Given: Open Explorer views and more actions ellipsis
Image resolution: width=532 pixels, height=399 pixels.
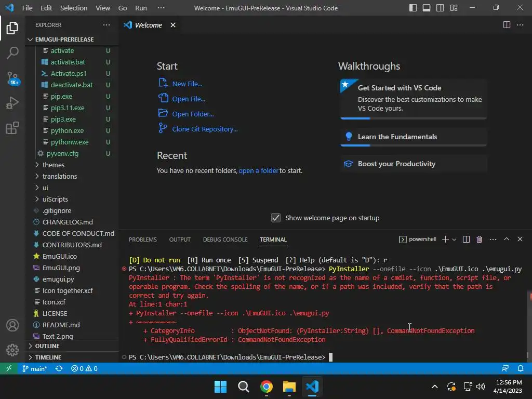Looking at the screenshot, I should pyautogui.click(x=107, y=25).
